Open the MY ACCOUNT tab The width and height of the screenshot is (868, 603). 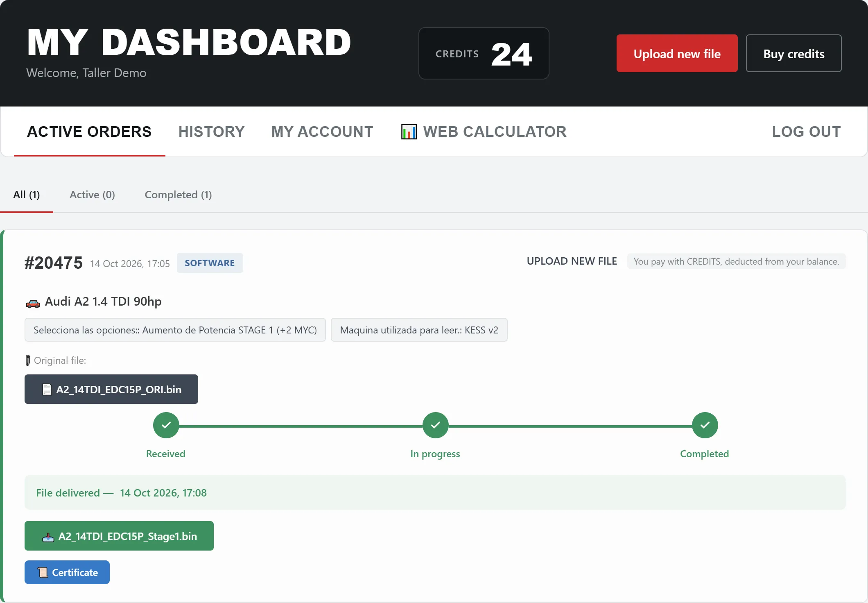(x=322, y=131)
